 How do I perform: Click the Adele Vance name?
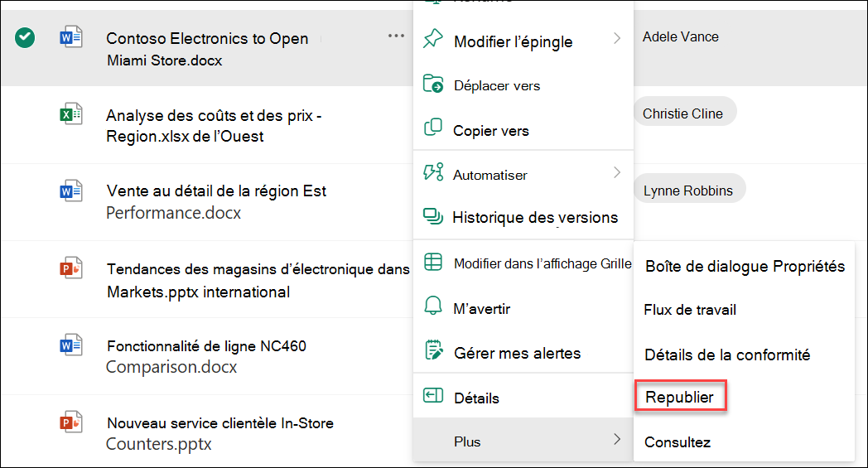(x=680, y=36)
